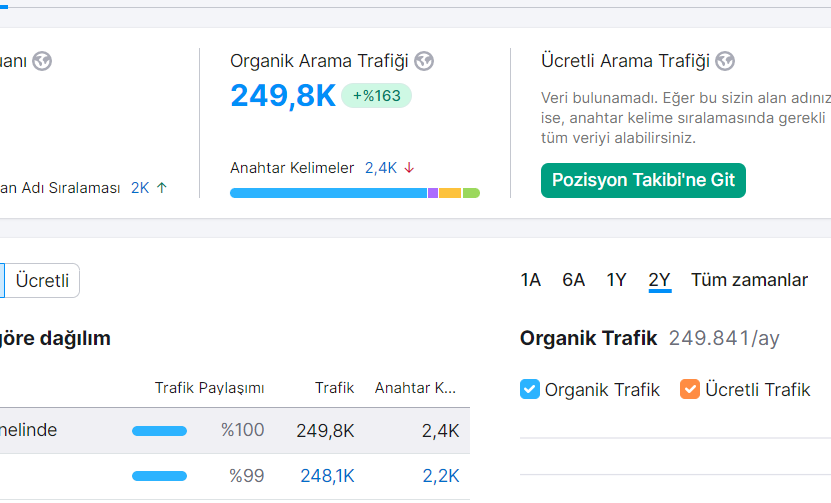Click globe icon beside Organik Arama Trafiği
The width and height of the screenshot is (831, 503).
pyautogui.click(x=424, y=61)
